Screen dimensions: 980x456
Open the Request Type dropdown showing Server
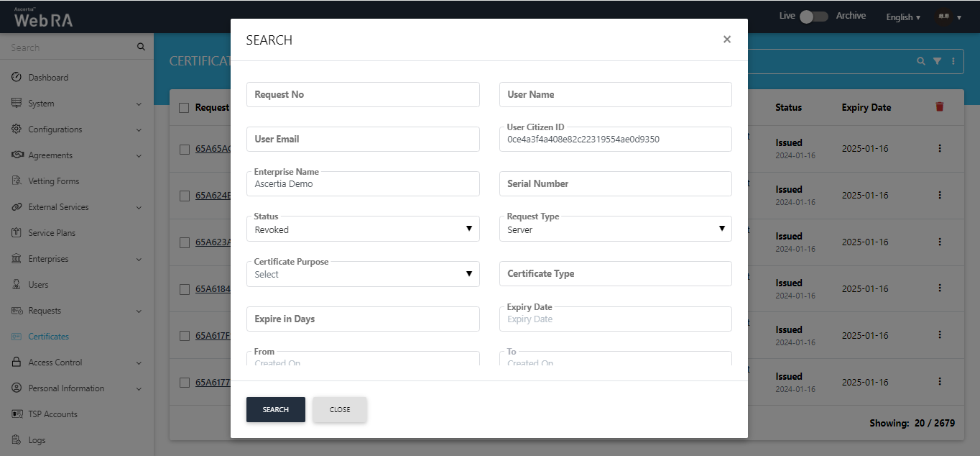pyautogui.click(x=616, y=229)
